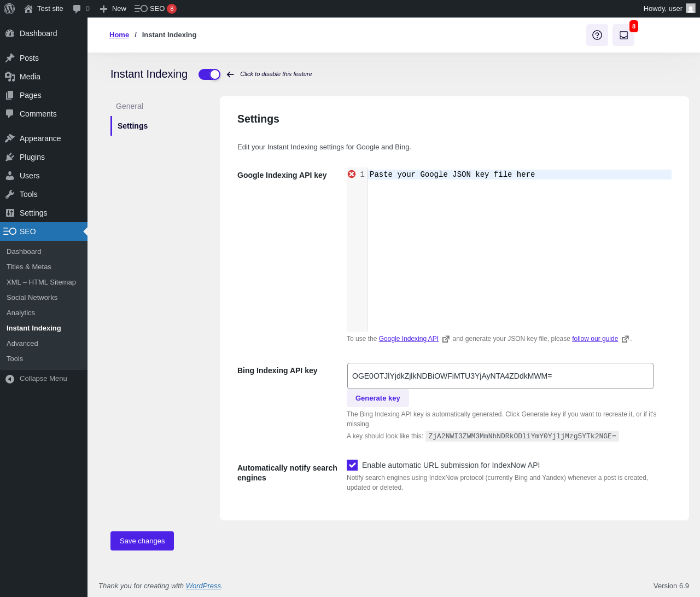
Task: Open the WordPress link in footer
Action: (203, 586)
